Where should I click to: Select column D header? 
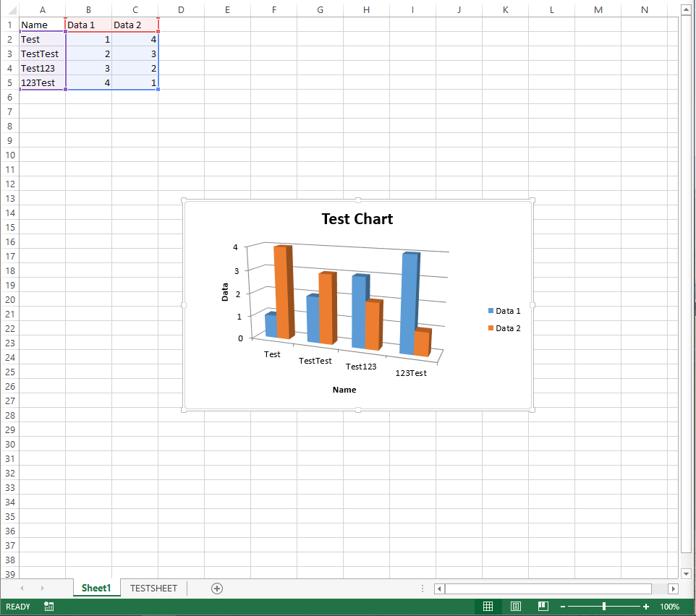181,9
